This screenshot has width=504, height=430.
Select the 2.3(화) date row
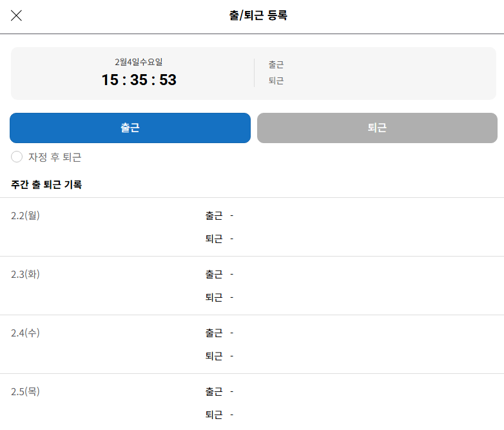[x=26, y=274]
